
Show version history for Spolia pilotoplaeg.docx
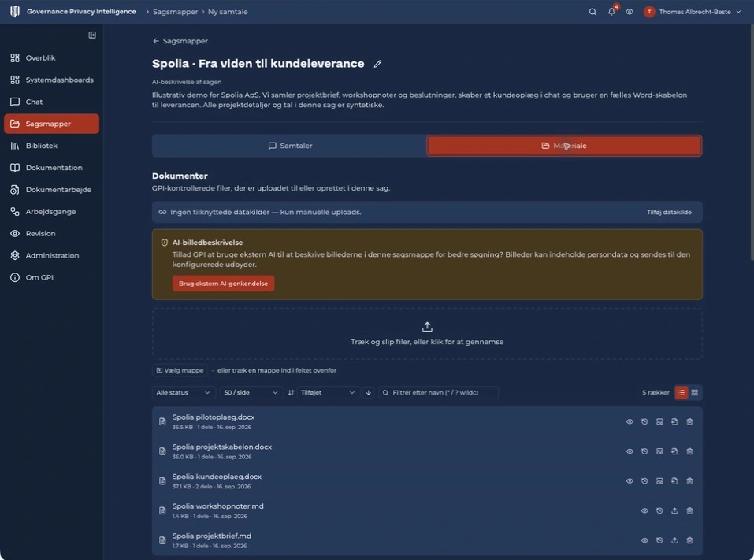(x=644, y=421)
